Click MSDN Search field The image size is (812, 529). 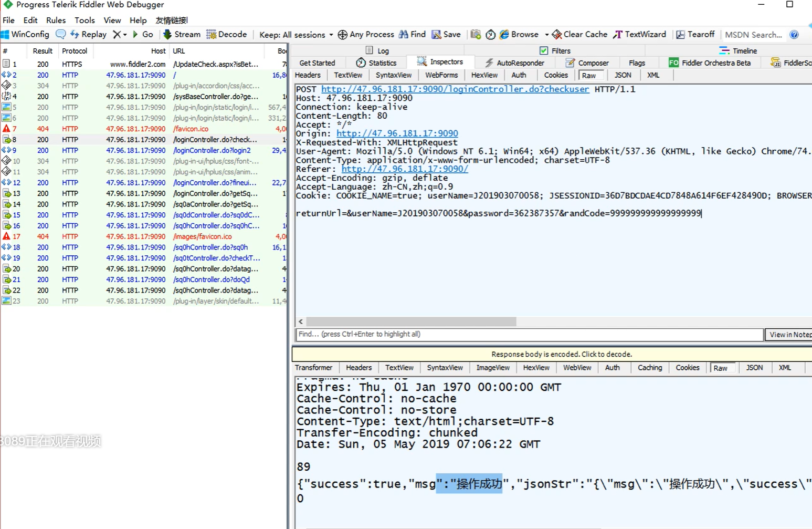point(754,35)
